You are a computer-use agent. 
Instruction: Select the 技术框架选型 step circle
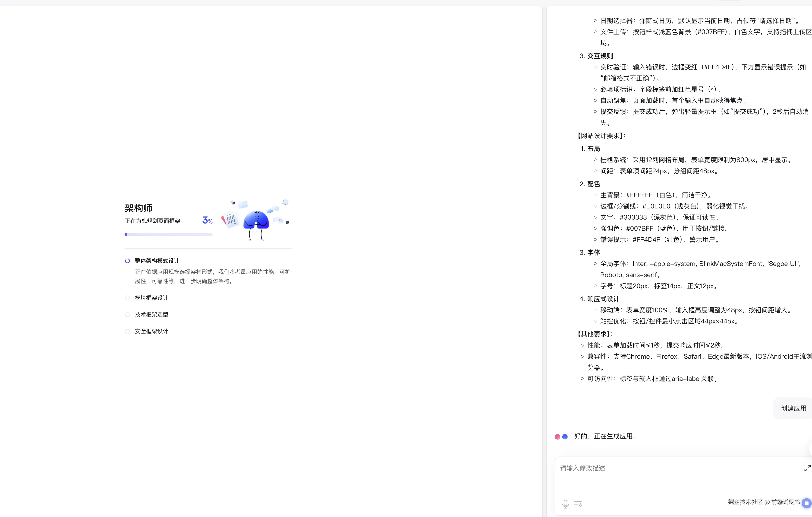click(127, 315)
